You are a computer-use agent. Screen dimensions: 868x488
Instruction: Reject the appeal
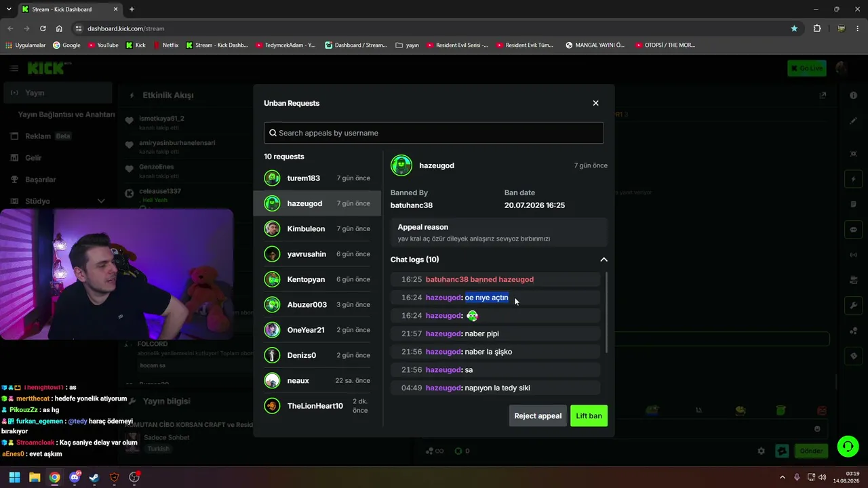tap(538, 415)
